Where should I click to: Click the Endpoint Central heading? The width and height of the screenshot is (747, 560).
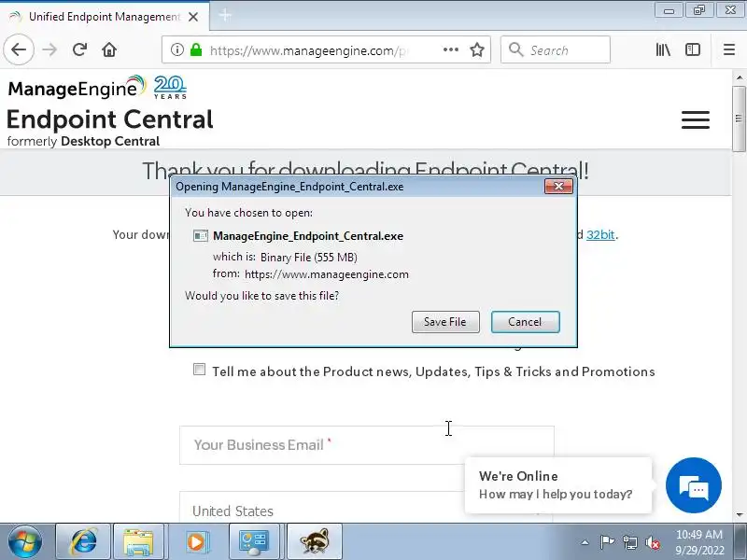(x=109, y=119)
